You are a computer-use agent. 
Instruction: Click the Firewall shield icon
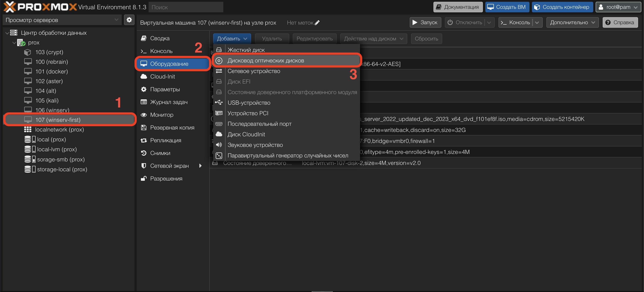click(144, 166)
